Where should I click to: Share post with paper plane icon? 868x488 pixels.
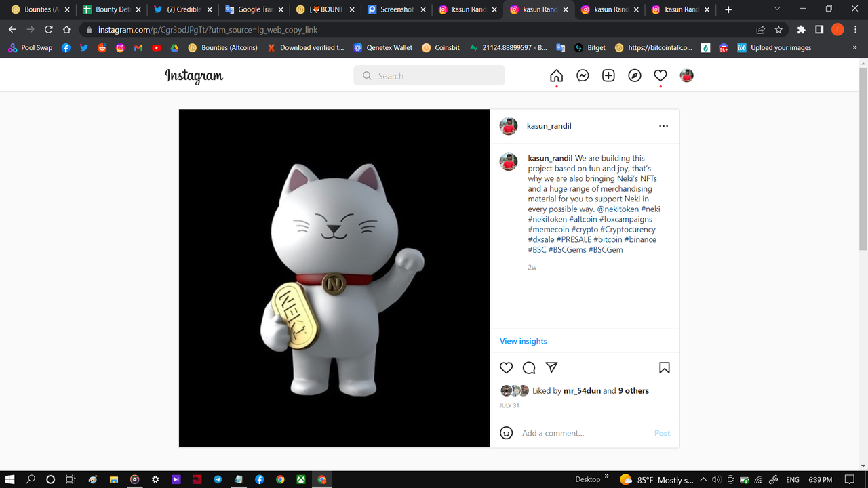click(552, 367)
